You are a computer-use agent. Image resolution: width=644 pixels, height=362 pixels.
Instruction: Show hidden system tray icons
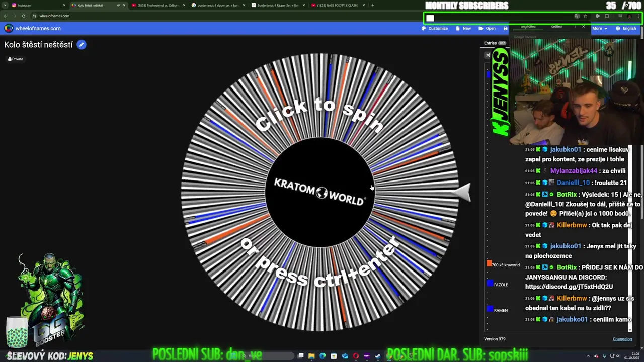pos(588,356)
